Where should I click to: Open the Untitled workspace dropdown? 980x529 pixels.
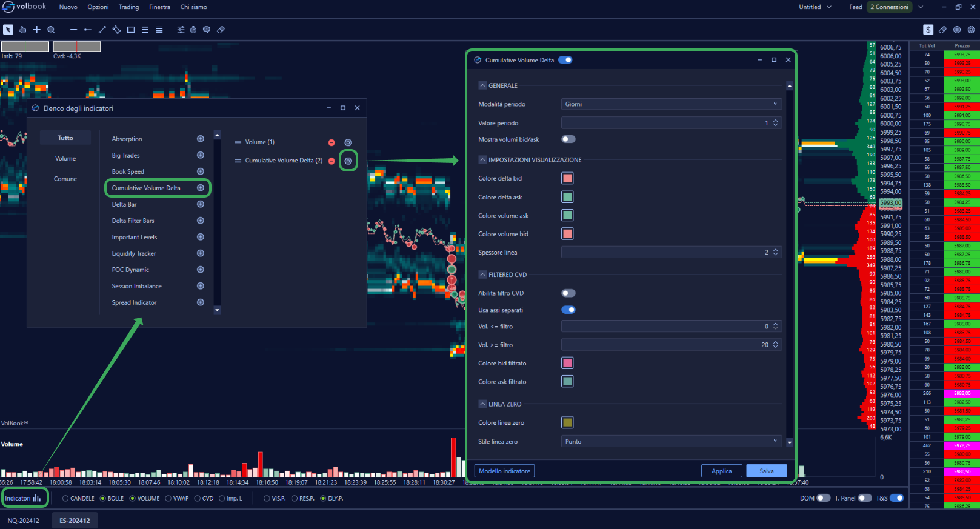click(815, 7)
